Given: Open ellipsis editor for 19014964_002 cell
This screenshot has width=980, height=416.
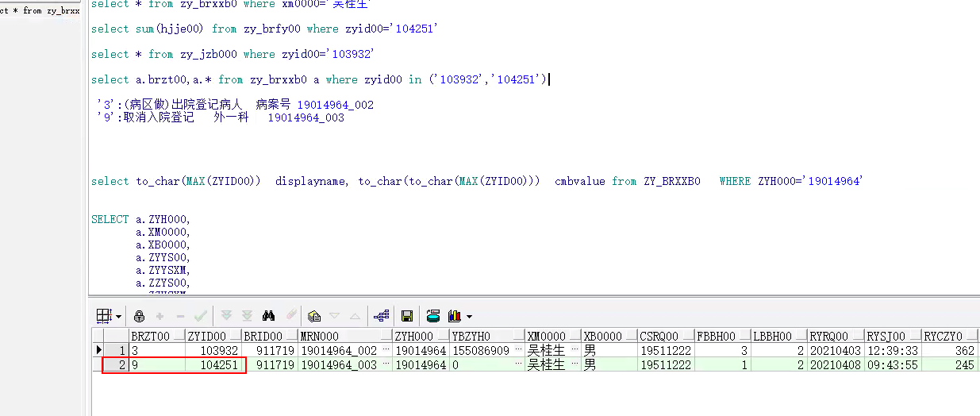Looking at the screenshot, I should point(386,350).
